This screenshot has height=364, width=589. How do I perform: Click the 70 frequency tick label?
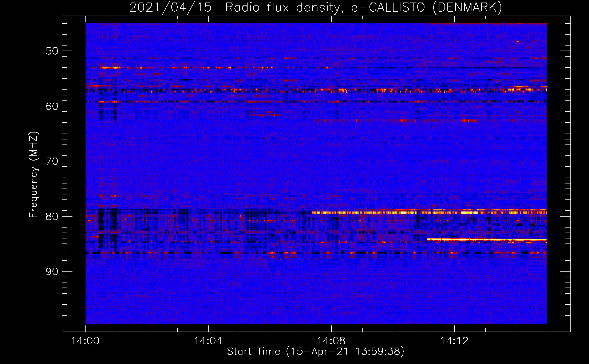pos(52,161)
